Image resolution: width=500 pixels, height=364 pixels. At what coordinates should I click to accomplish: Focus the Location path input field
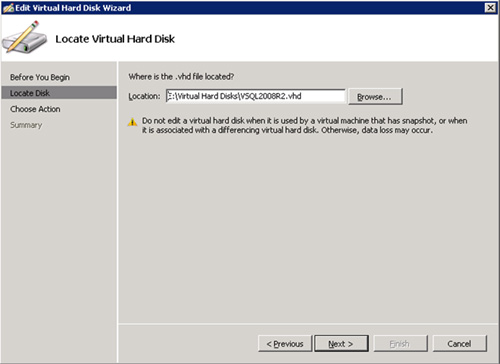tap(256, 96)
